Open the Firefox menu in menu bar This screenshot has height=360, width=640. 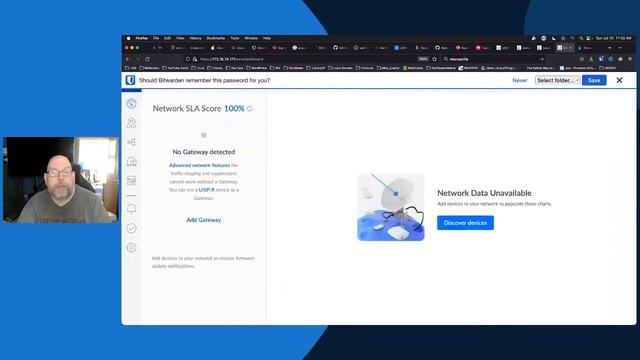tap(142, 38)
